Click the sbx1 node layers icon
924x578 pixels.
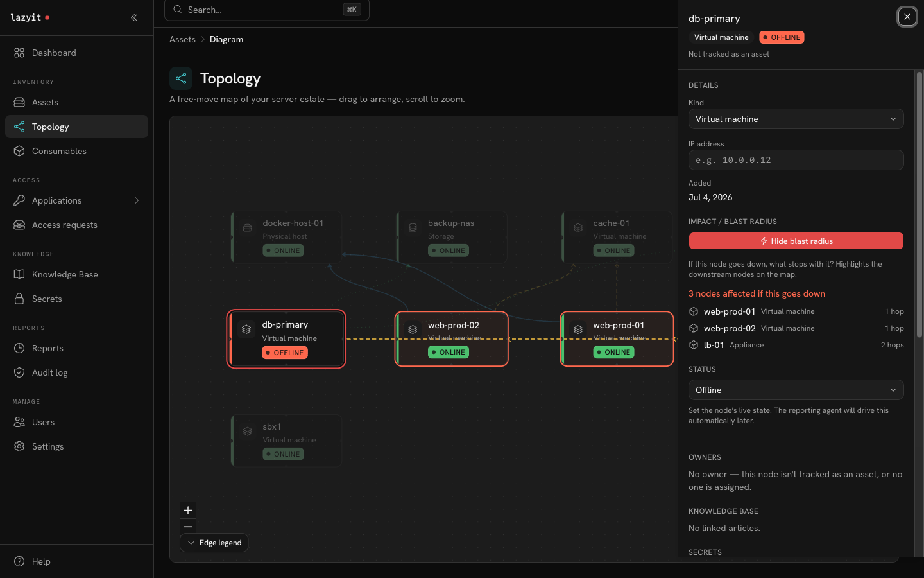(247, 432)
